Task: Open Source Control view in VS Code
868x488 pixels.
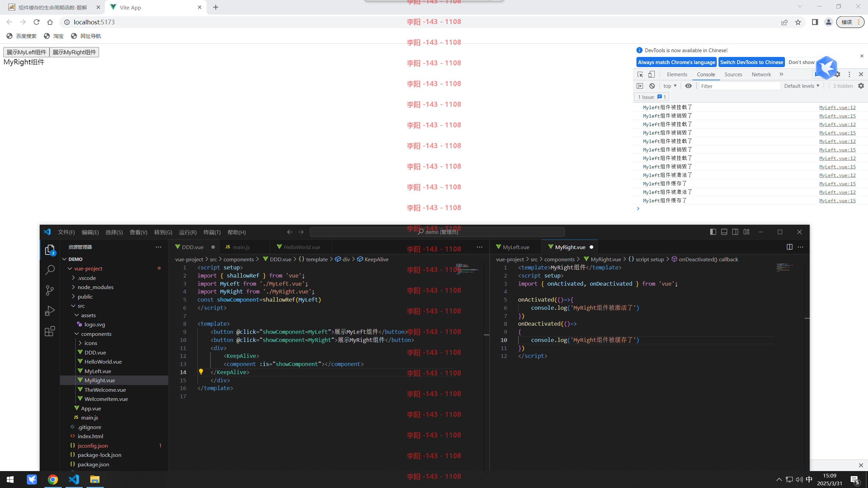Action: click(50, 290)
